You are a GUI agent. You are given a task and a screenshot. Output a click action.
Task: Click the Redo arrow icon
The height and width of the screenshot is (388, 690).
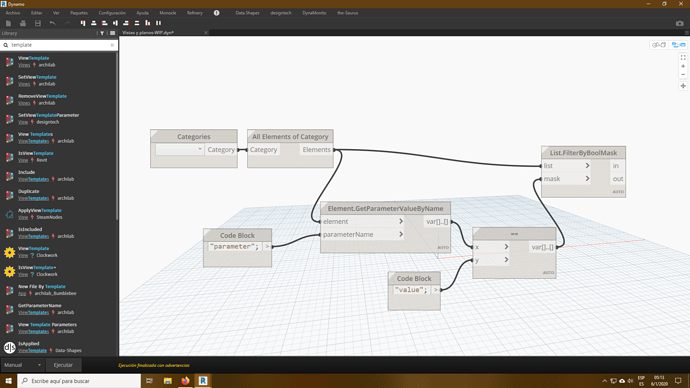(x=67, y=23)
